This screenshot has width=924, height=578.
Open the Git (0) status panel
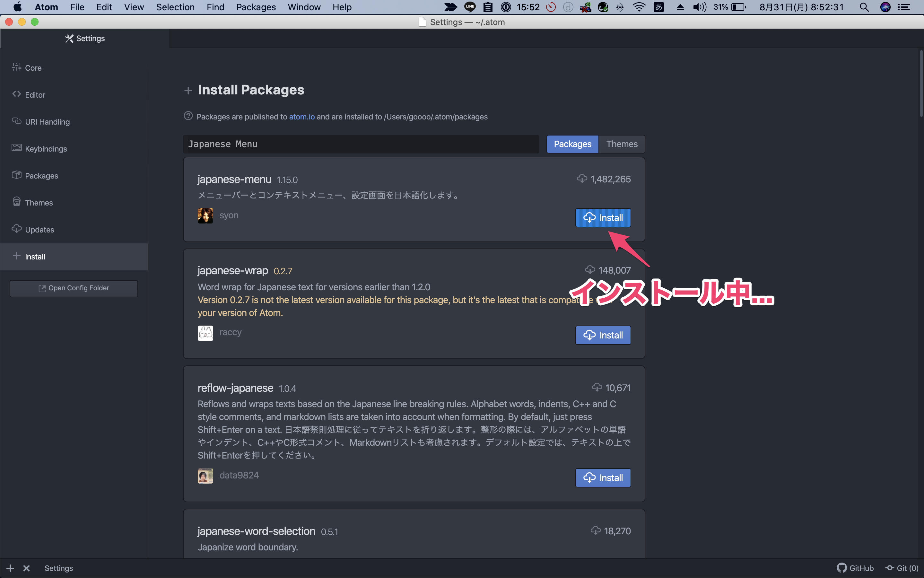point(902,568)
